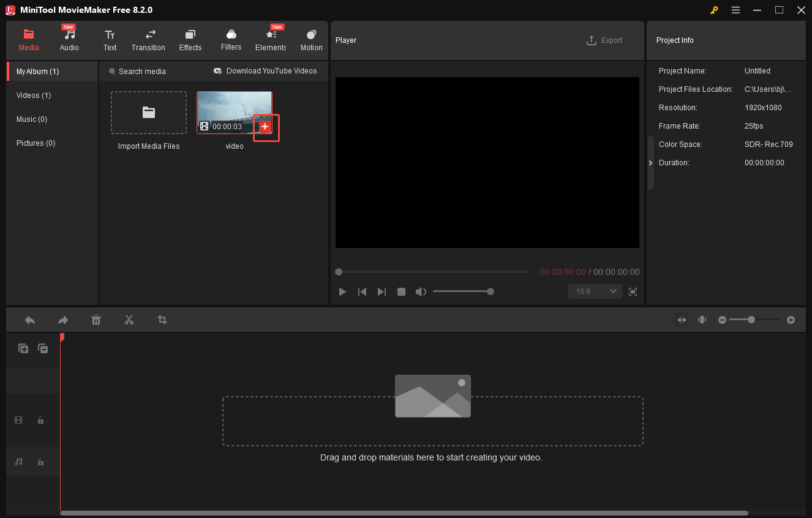
Task: Click the 1920x1080 resolution value
Action: click(763, 108)
